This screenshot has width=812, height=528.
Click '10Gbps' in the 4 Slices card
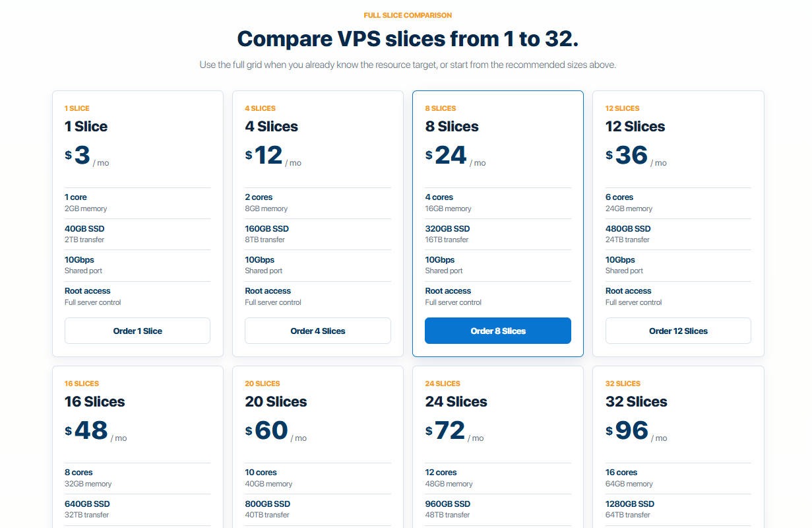(260, 259)
